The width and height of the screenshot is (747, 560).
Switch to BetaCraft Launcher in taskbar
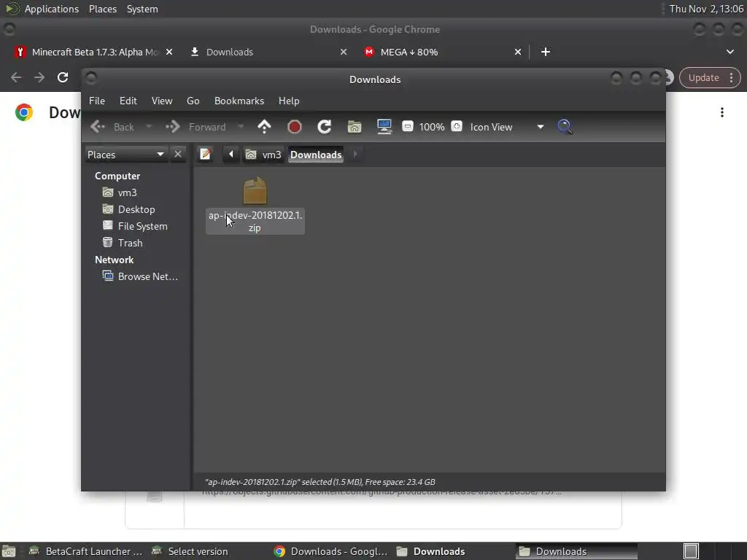tap(86, 551)
